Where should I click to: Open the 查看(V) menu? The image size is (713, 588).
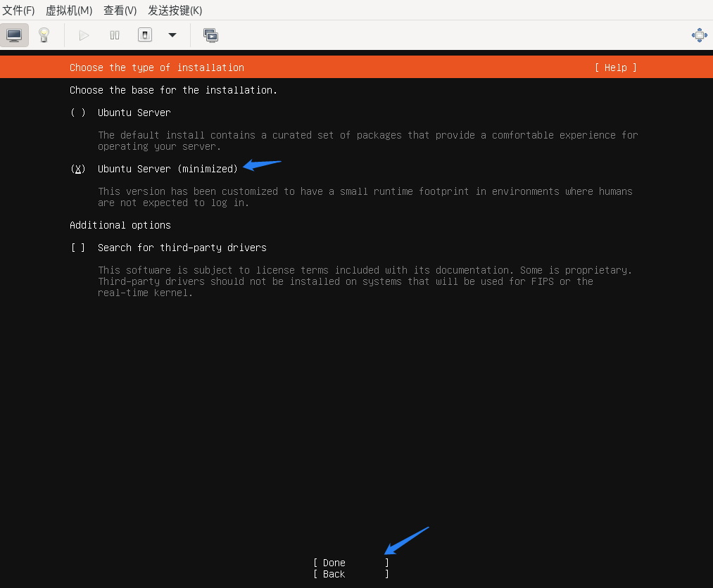pos(120,10)
